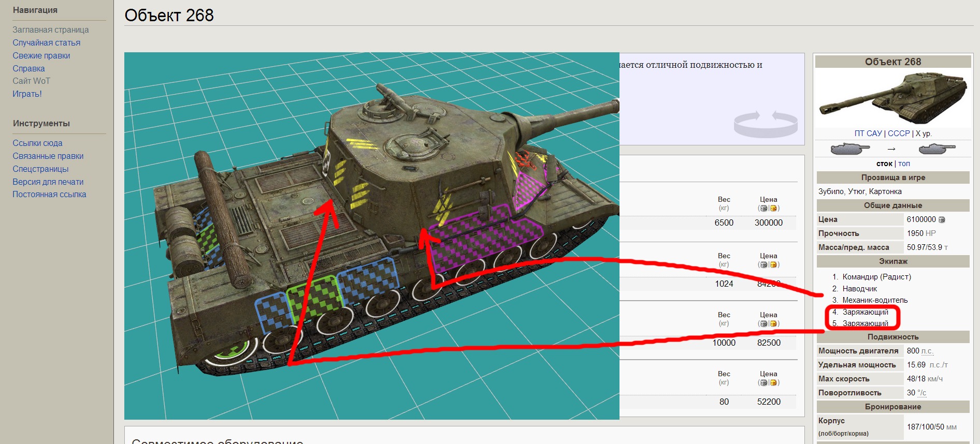Click the stock tank silhouette icon

click(x=850, y=149)
